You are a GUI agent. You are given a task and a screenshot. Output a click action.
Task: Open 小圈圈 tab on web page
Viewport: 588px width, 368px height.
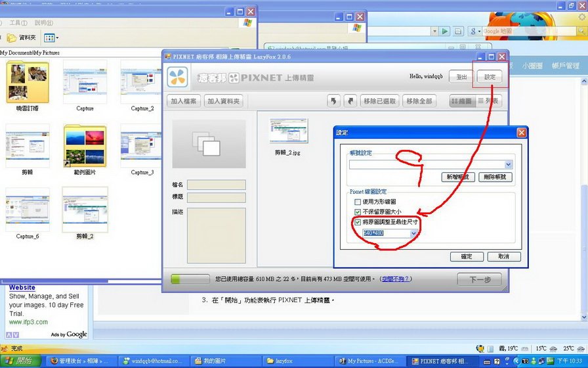pyautogui.click(x=532, y=66)
